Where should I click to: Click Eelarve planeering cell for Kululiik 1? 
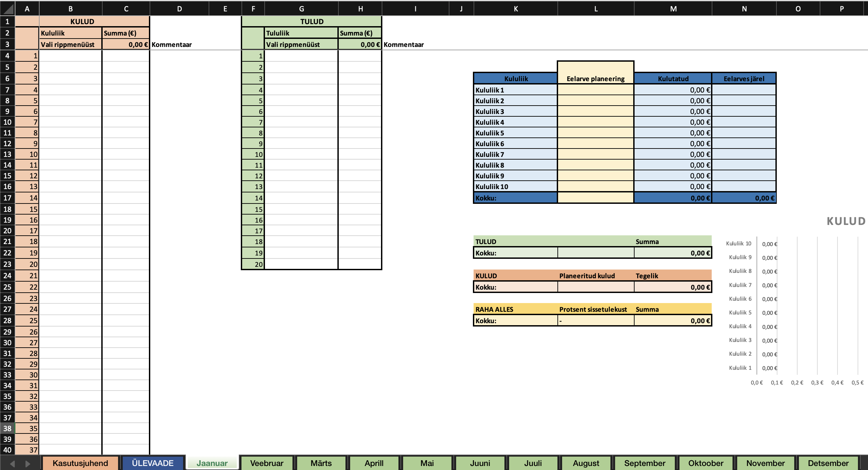[595, 90]
